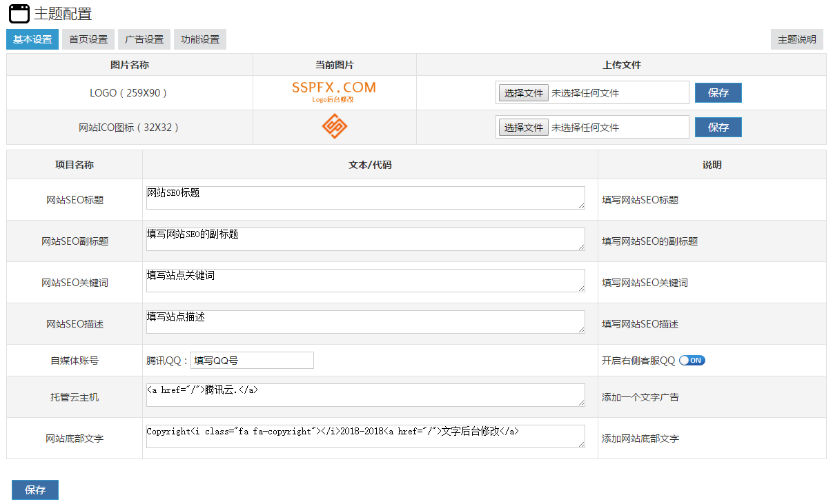
Task: Click the bottom 保存 button
Action: coord(35,490)
